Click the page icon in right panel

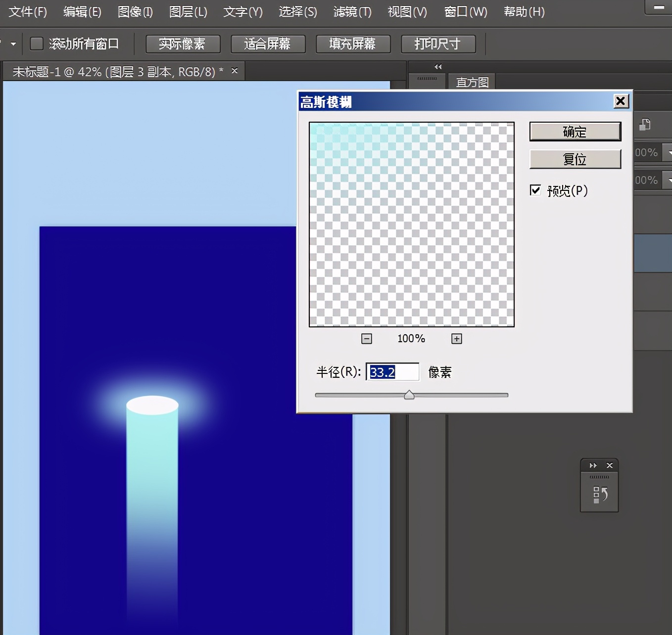click(x=645, y=125)
